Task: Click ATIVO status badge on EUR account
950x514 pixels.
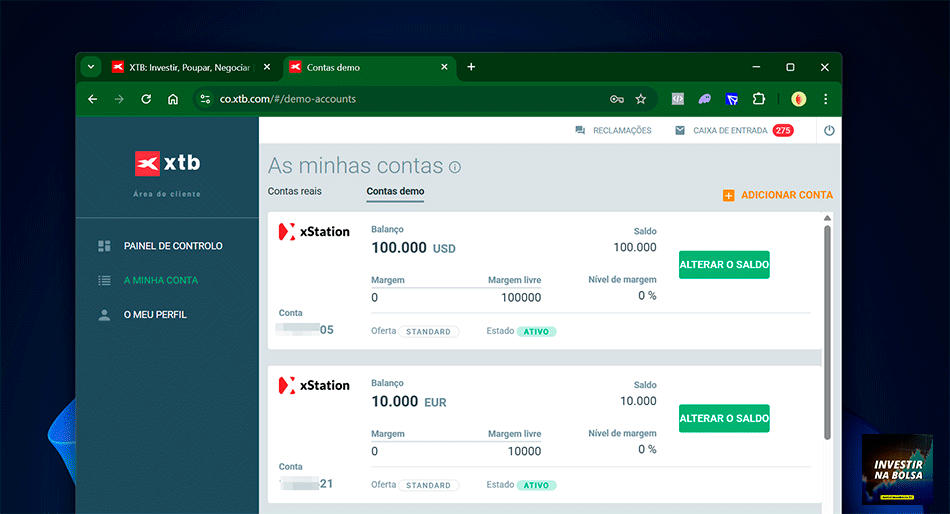Action: point(536,485)
